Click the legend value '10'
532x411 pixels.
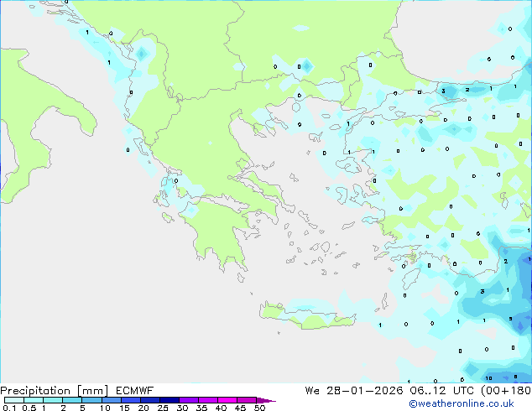click(105, 408)
